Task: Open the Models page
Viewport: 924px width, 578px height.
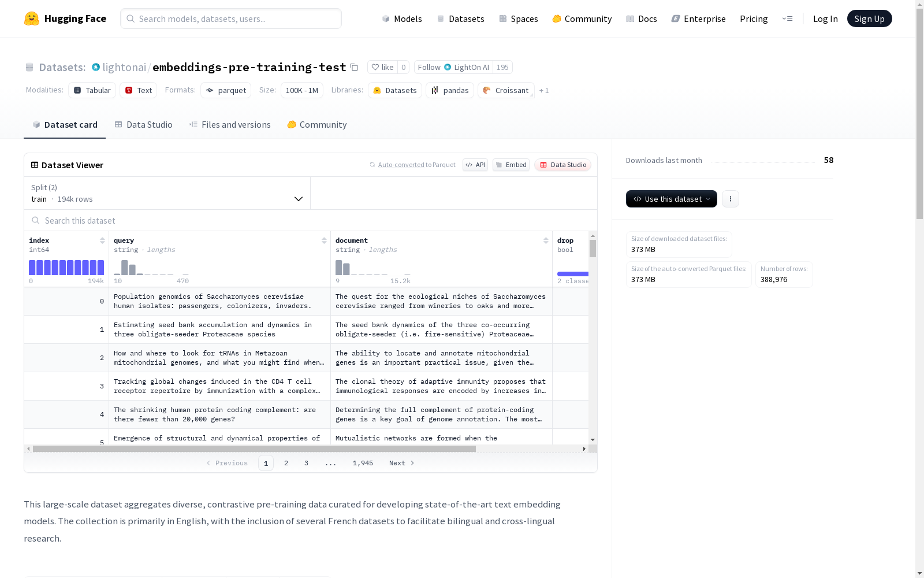Action: tap(402, 18)
